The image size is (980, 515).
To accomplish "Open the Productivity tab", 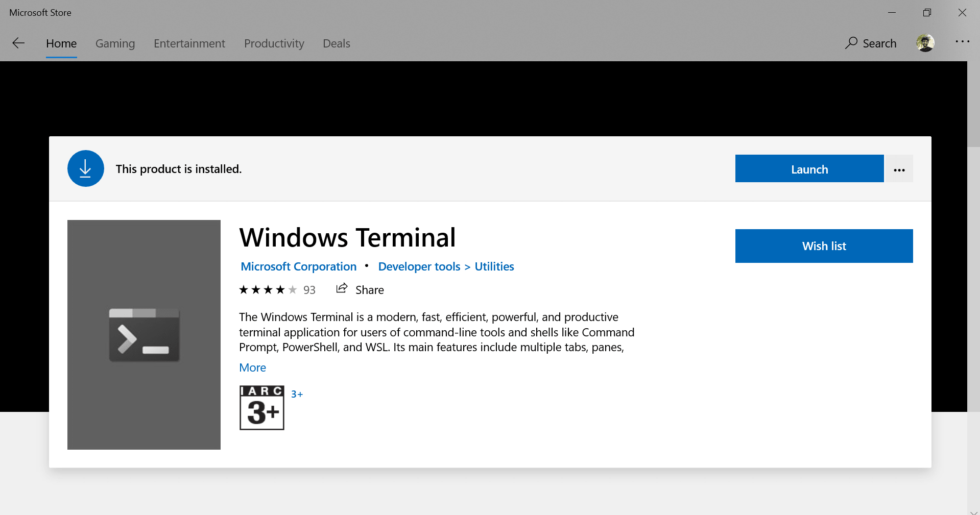I will click(274, 43).
